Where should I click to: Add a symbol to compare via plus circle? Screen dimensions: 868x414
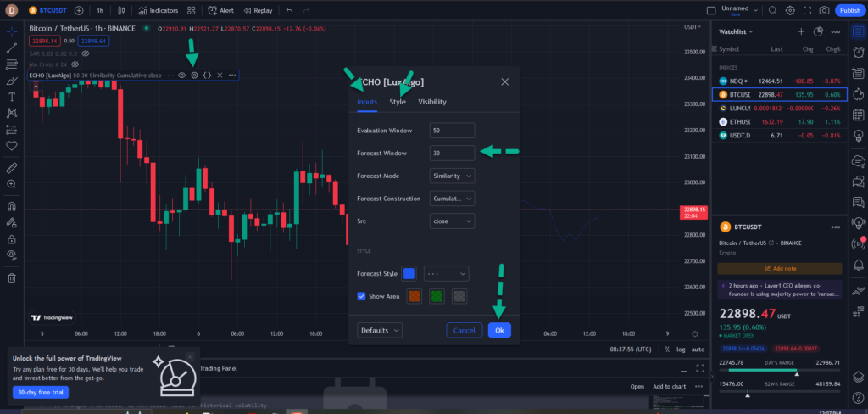point(79,10)
